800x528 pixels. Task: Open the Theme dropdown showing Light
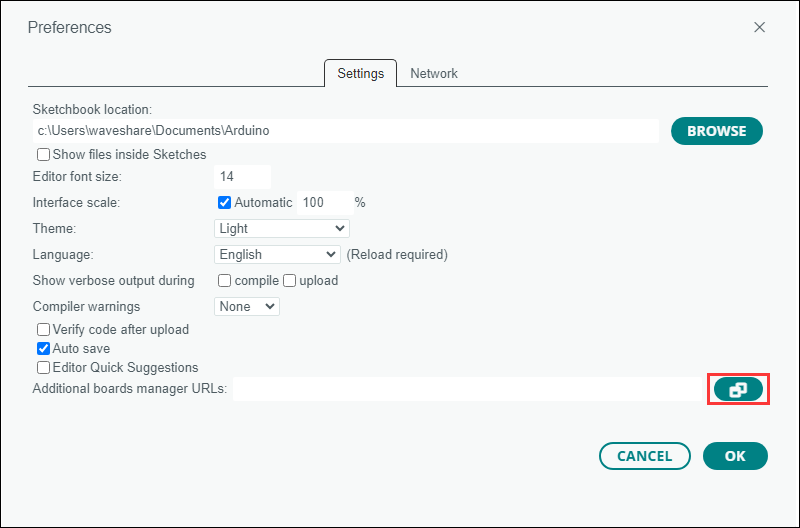[282, 229]
